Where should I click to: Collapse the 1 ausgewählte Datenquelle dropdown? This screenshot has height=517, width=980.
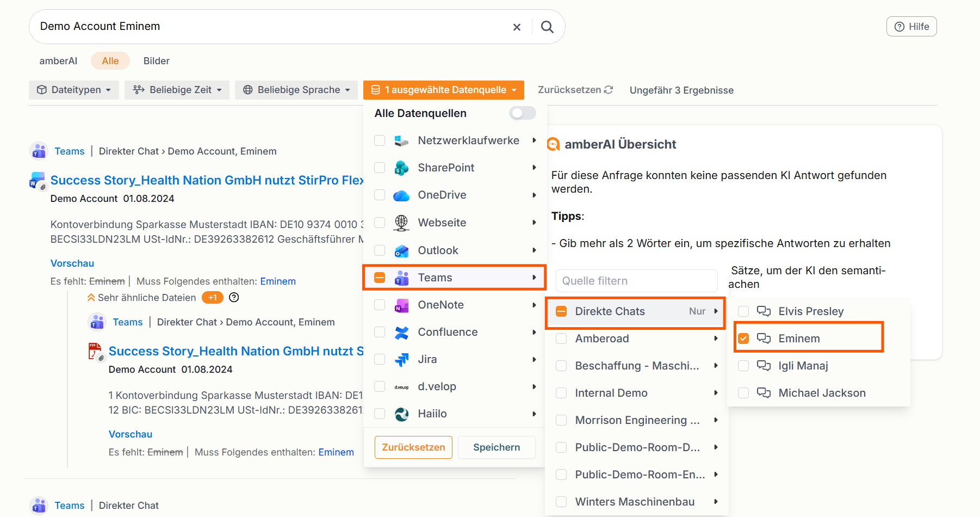click(444, 90)
